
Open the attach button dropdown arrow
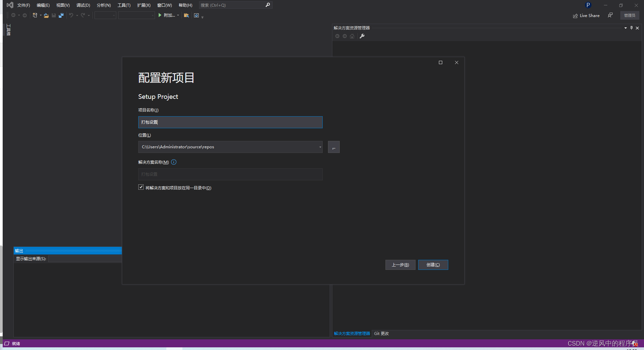178,15
